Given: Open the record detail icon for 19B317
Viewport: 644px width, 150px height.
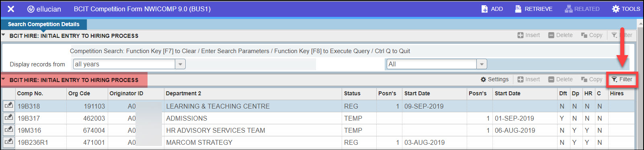Looking at the screenshot, I should tap(8, 118).
